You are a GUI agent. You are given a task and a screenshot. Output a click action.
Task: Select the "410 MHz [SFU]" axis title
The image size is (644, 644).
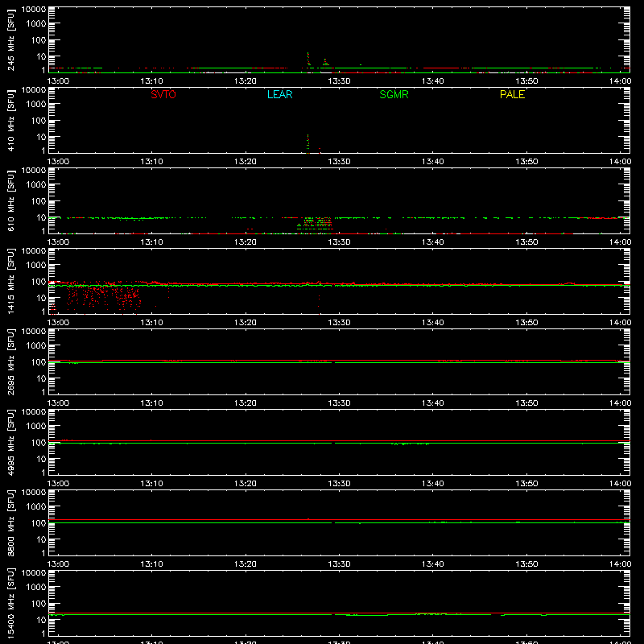[10, 120]
